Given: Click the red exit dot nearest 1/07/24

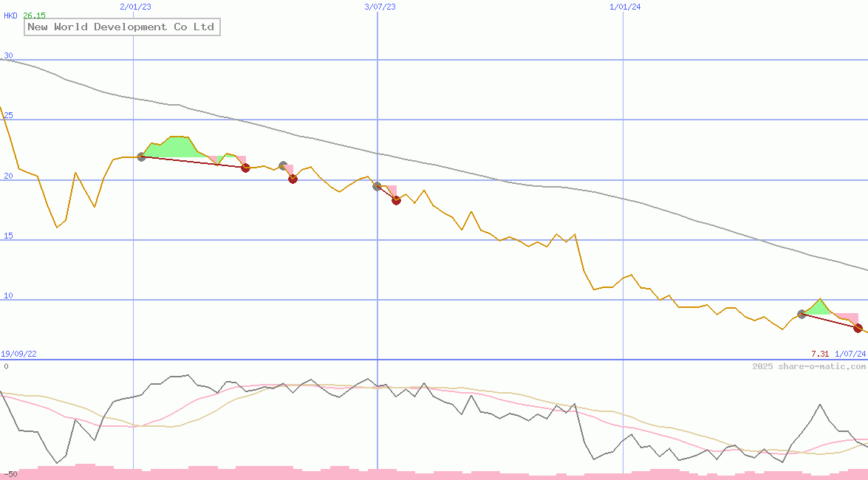Looking at the screenshot, I should coord(858,329).
